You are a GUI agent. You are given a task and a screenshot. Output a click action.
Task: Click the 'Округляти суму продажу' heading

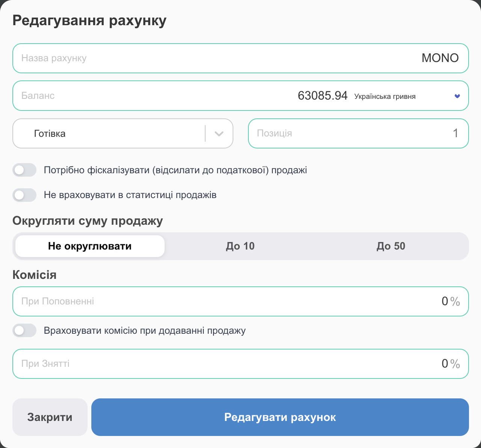88,221
